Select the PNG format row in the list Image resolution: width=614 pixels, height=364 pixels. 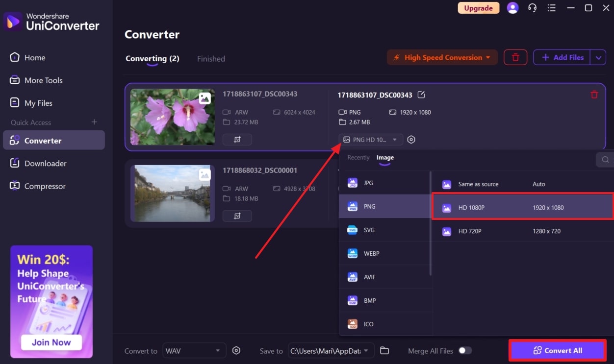point(384,206)
